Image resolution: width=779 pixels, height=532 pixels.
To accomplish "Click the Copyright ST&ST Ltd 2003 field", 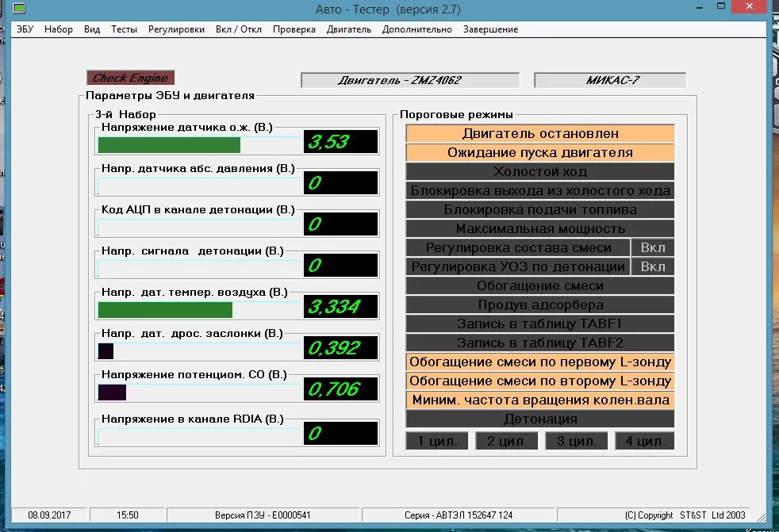I will [x=654, y=515].
